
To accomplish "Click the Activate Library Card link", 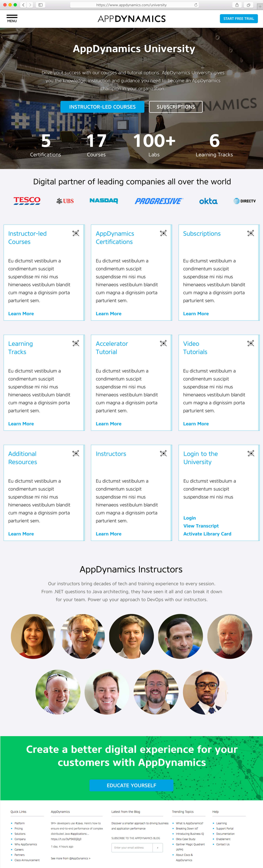I will pyautogui.click(x=207, y=534).
